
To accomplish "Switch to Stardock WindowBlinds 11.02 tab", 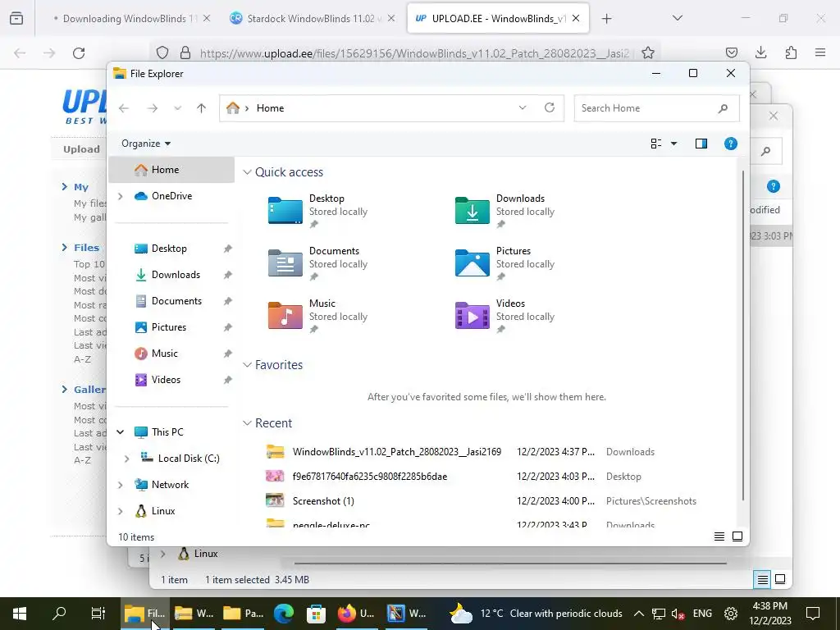I will [x=313, y=19].
